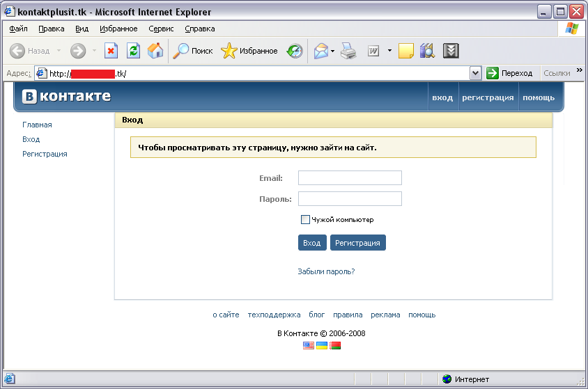Click the ВКонтакте logo
Screen dimensions: 588x389
coord(66,96)
